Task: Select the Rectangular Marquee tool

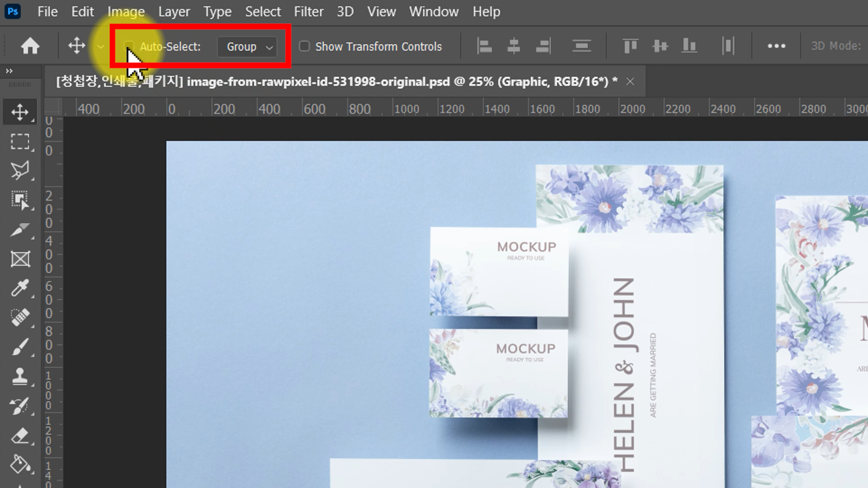Action: pyautogui.click(x=20, y=141)
